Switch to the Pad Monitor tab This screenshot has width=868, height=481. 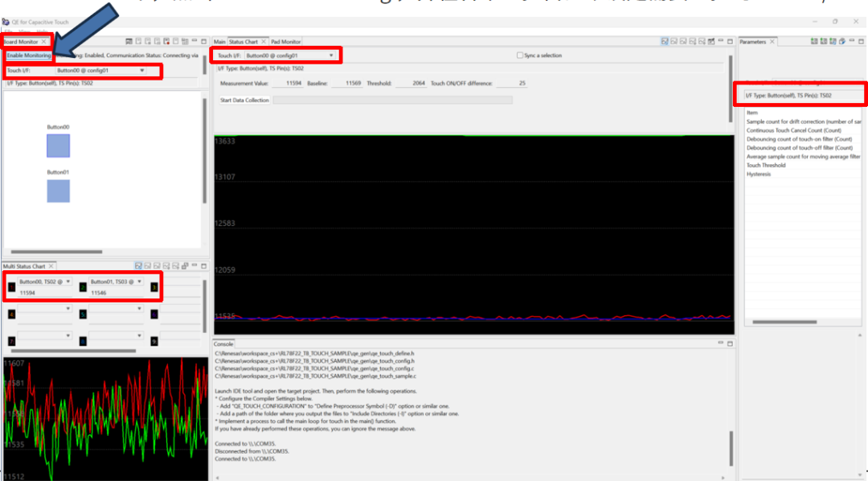pos(286,42)
